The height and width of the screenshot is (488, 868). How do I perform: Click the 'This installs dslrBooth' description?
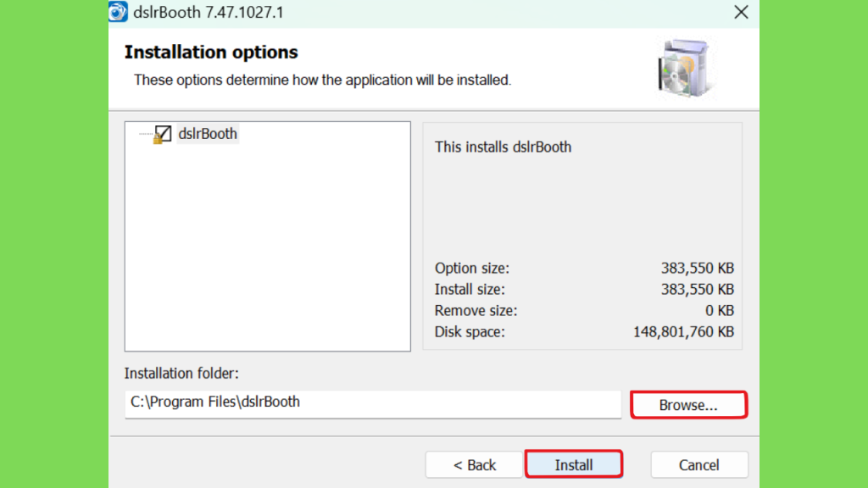coord(503,147)
